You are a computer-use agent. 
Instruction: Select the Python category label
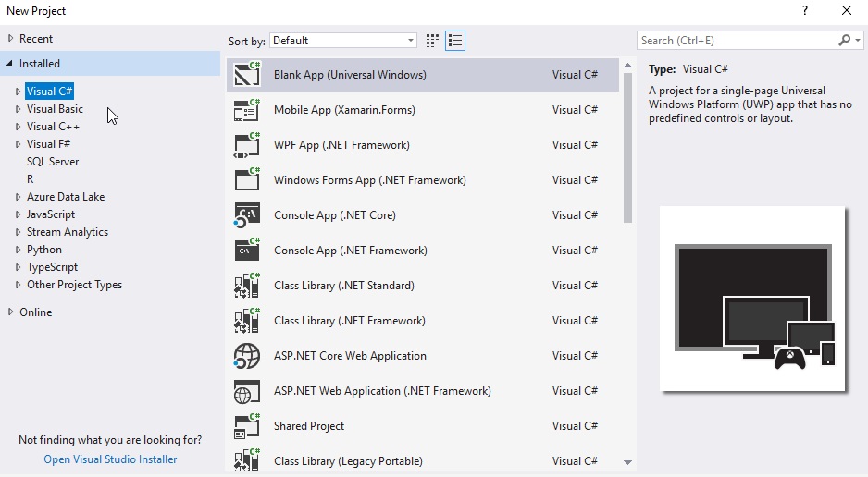44,250
